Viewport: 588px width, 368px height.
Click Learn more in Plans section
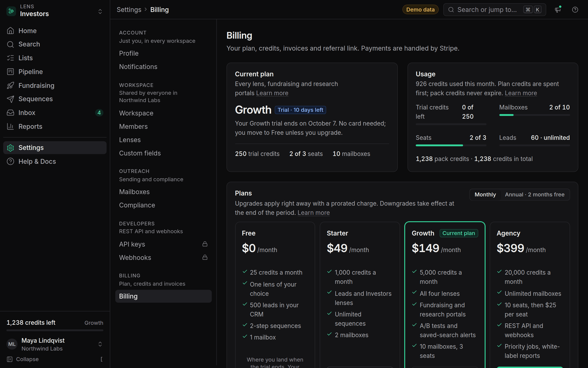[x=314, y=213]
